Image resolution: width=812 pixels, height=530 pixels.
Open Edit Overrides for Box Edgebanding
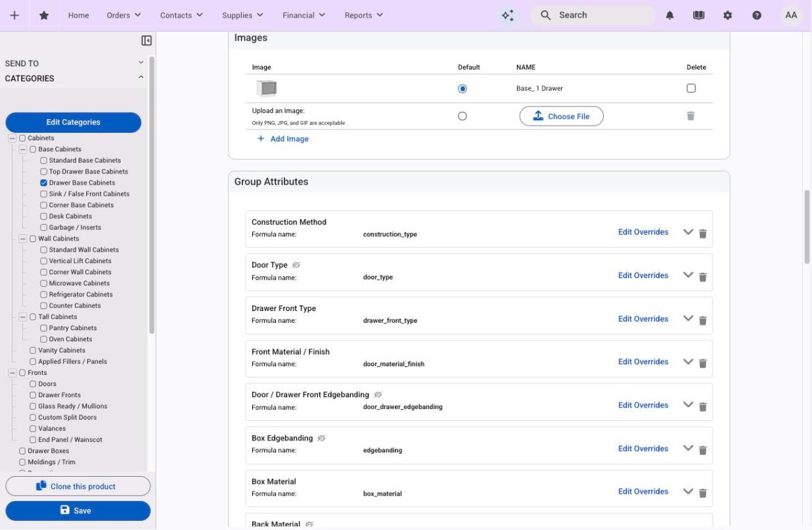[643, 448]
